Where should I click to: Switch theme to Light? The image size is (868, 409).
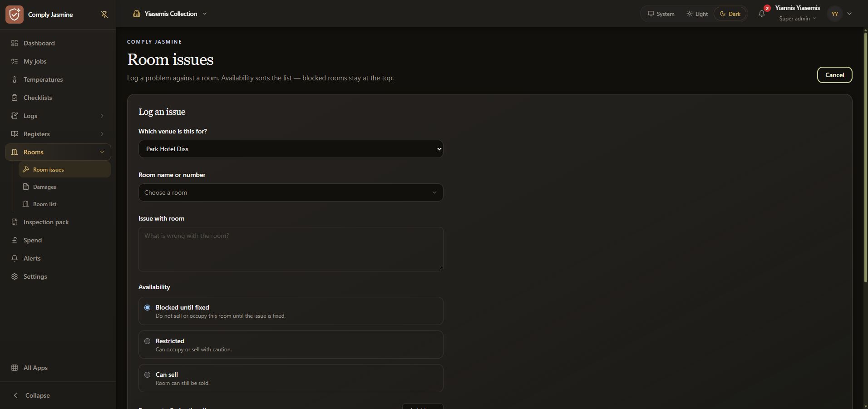(697, 14)
